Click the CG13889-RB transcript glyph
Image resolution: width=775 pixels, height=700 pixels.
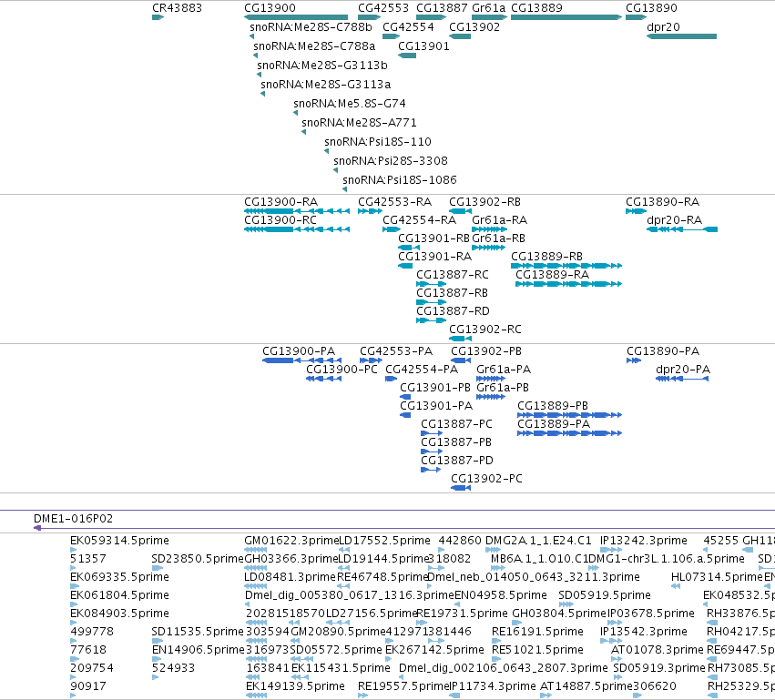coord(566,266)
